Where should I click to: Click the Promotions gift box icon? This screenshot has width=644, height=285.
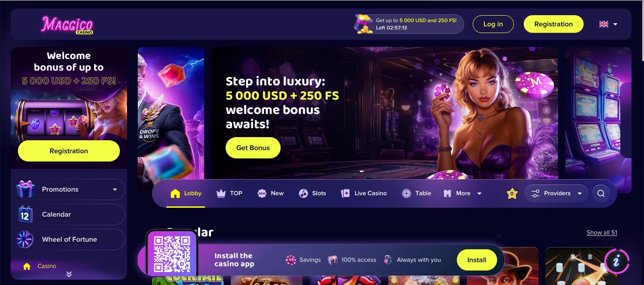pos(25,189)
